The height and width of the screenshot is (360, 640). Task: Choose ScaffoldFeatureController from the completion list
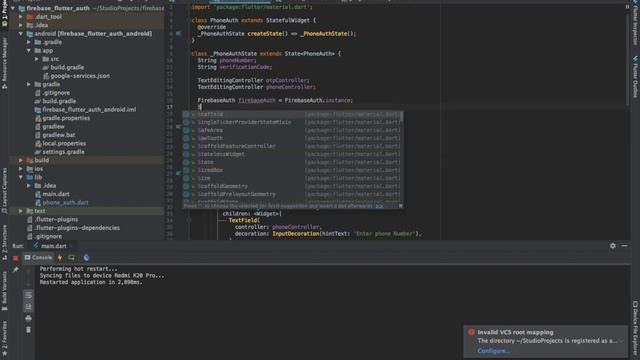click(293, 146)
